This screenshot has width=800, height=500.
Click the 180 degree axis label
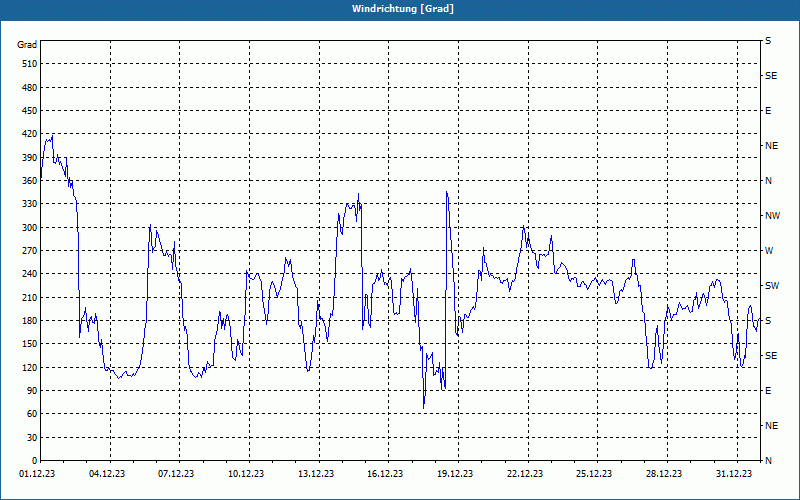pyautogui.click(x=29, y=321)
